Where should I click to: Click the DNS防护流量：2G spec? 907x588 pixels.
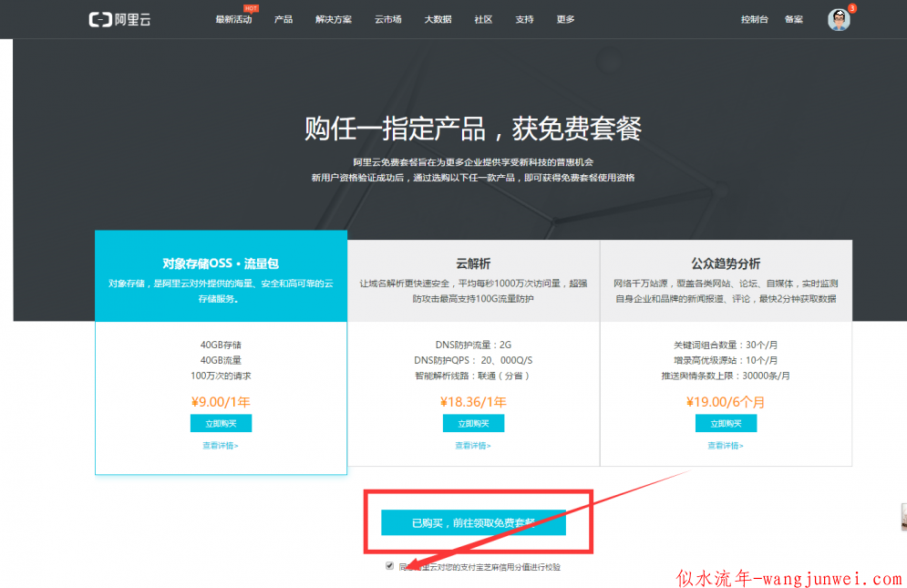tap(473, 345)
